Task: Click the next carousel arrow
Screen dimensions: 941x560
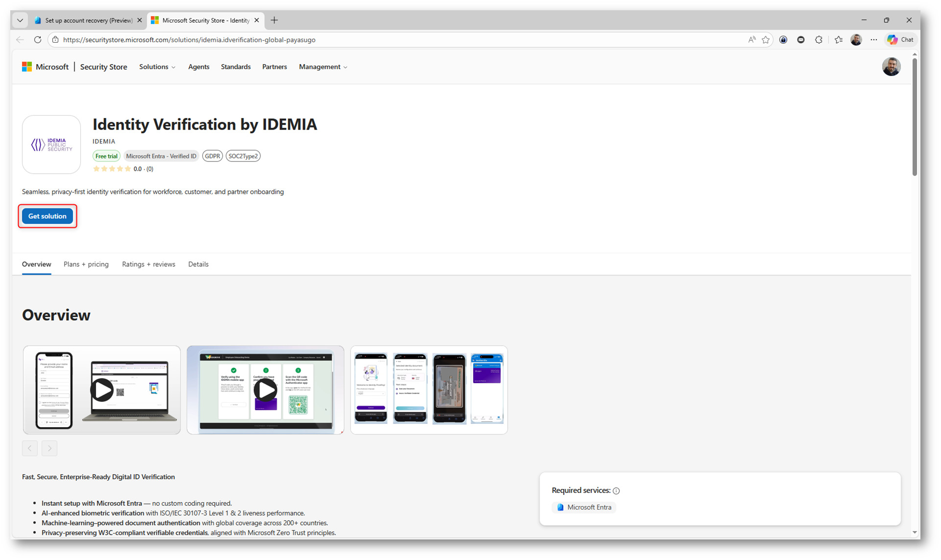Action: (49, 448)
